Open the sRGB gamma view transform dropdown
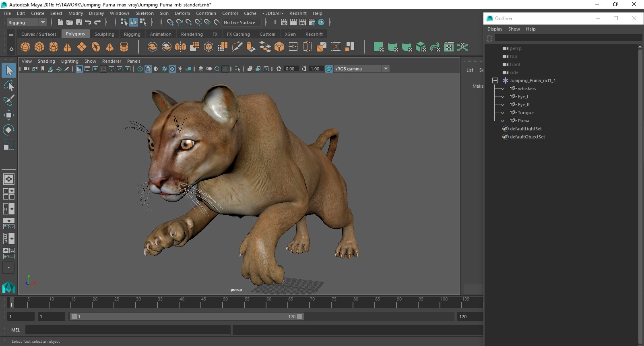Viewport: 644px width, 346px height. point(386,69)
